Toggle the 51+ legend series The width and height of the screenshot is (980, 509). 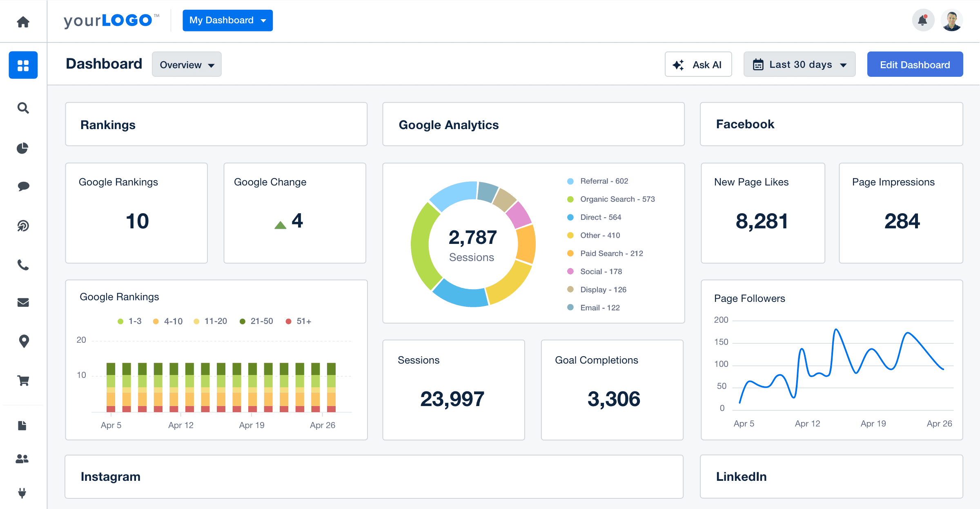pos(298,321)
